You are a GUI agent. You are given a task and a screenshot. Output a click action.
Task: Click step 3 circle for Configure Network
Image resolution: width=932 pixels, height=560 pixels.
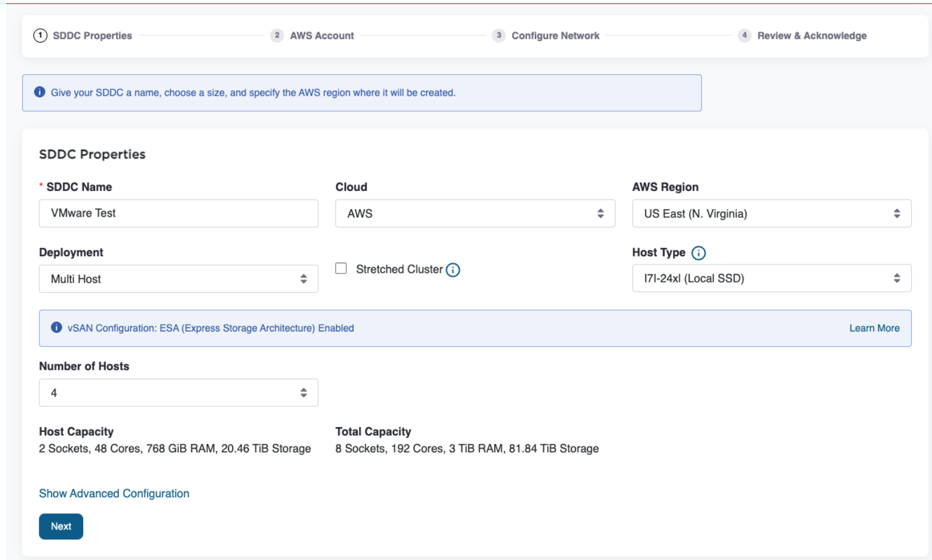pos(498,35)
